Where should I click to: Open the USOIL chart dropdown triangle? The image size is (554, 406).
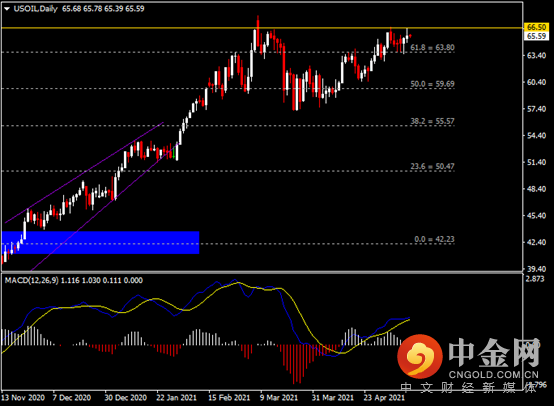[7, 9]
